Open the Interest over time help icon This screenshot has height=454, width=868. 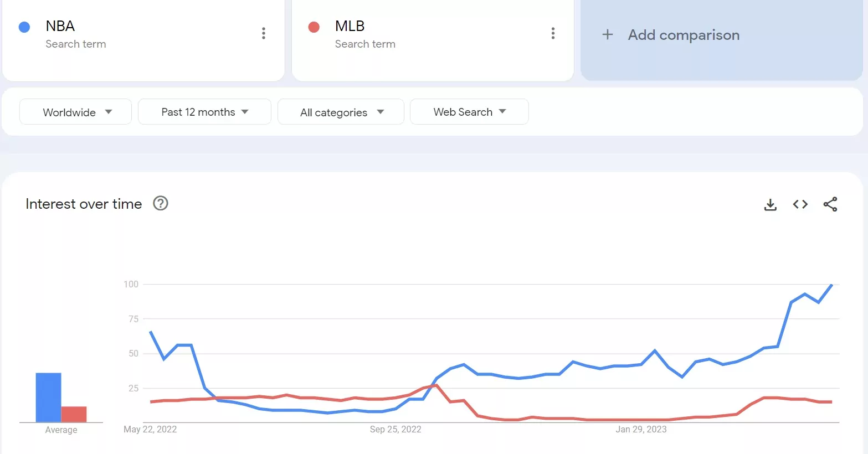pos(161,204)
